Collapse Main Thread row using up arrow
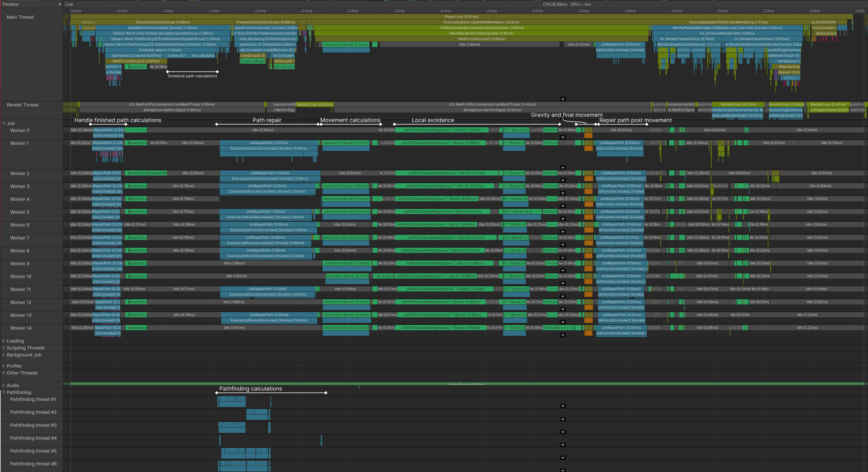 pos(563,99)
